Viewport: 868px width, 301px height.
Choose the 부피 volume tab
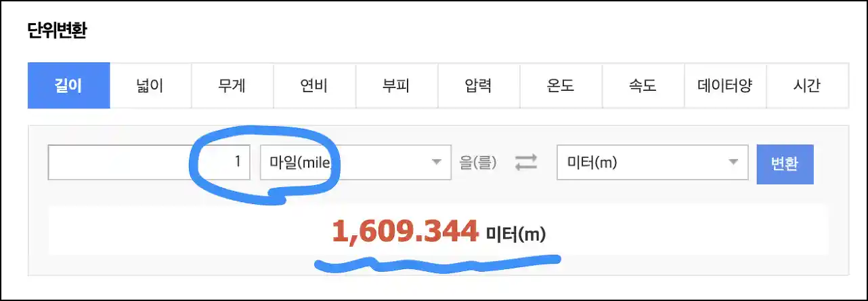(397, 86)
